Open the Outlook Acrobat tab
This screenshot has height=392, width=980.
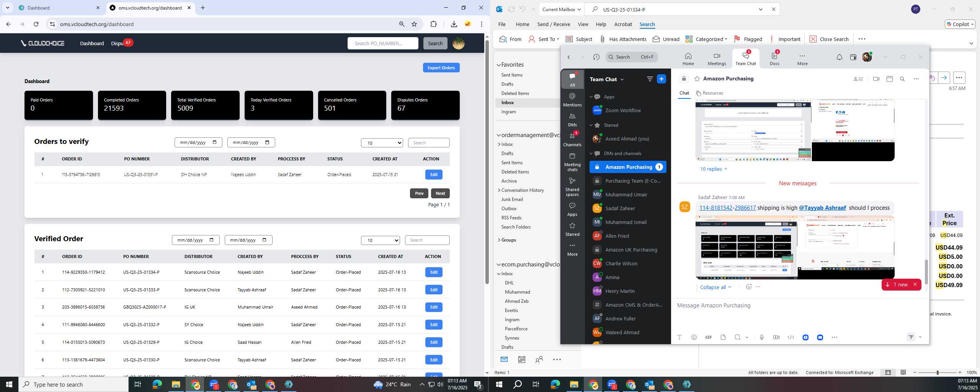pos(623,24)
